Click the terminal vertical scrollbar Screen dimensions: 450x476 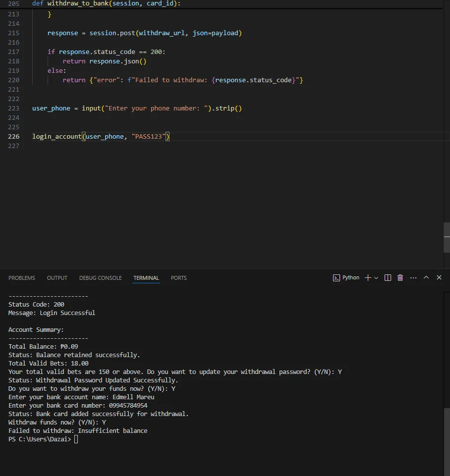click(447, 442)
